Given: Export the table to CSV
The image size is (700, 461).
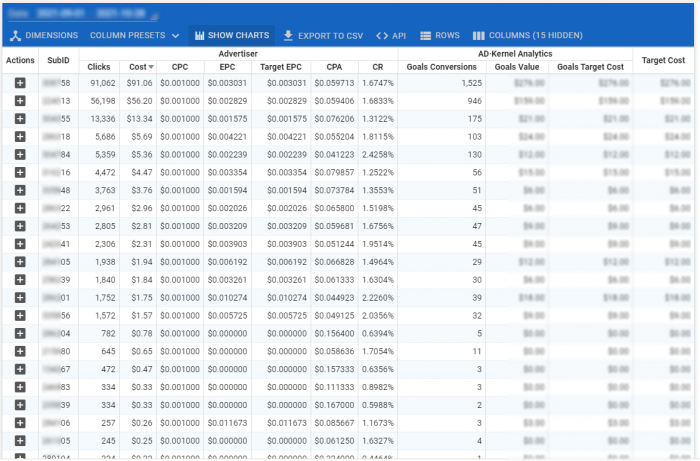Looking at the screenshot, I should 324,36.
